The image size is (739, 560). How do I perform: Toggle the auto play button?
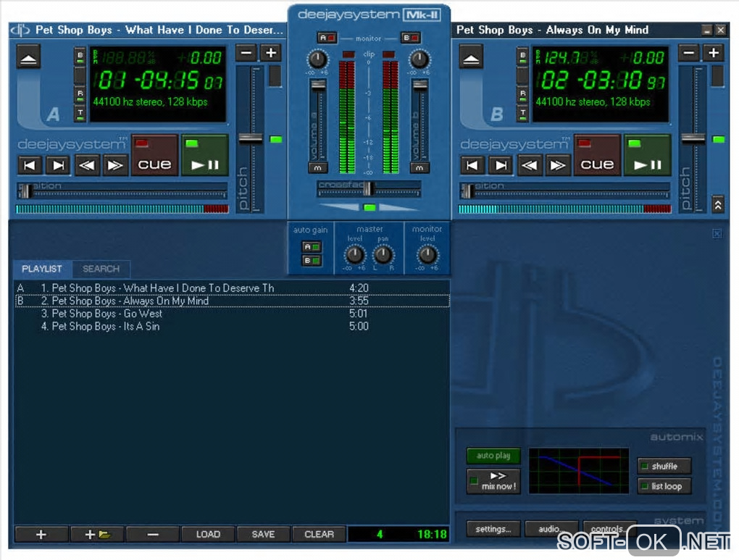pos(493,456)
